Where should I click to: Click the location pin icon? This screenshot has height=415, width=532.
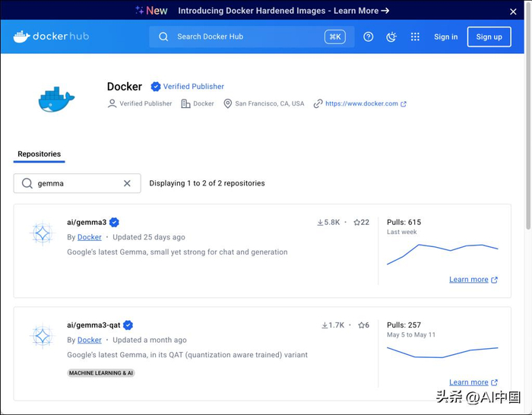pyautogui.click(x=228, y=103)
